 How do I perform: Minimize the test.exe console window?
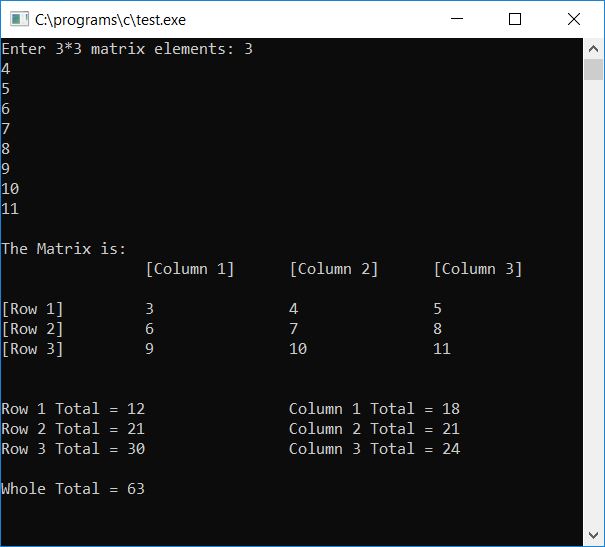pyautogui.click(x=457, y=19)
